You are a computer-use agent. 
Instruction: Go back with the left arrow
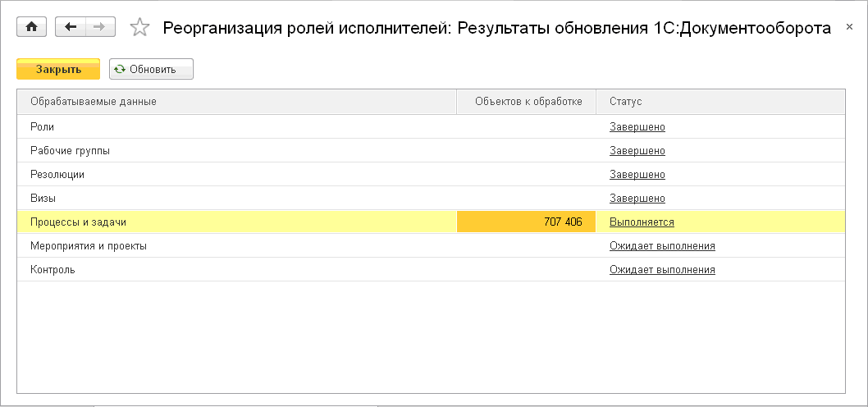click(x=71, y=27)
